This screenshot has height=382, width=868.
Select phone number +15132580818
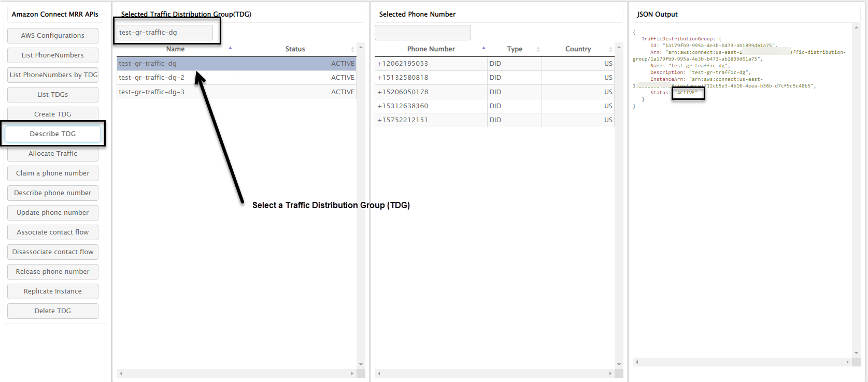pyautogui.click(x=494, y=78)
